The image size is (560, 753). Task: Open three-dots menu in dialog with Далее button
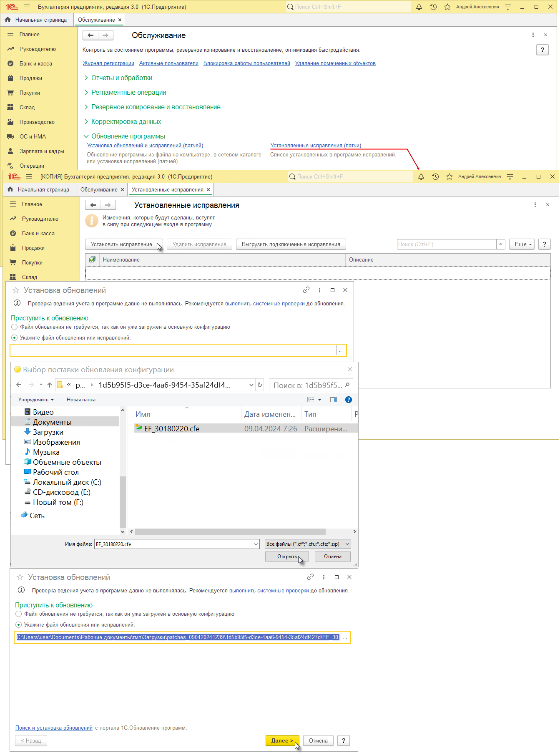[x=324, y=577]
